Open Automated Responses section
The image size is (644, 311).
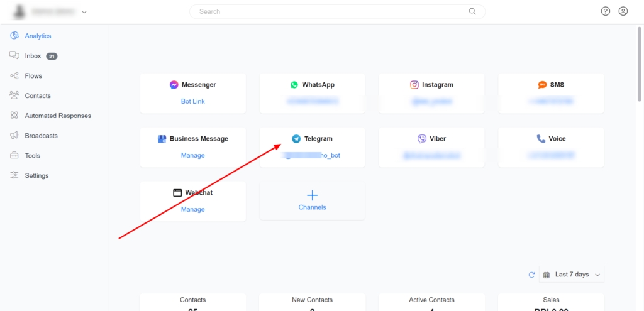tap(58, 116)
